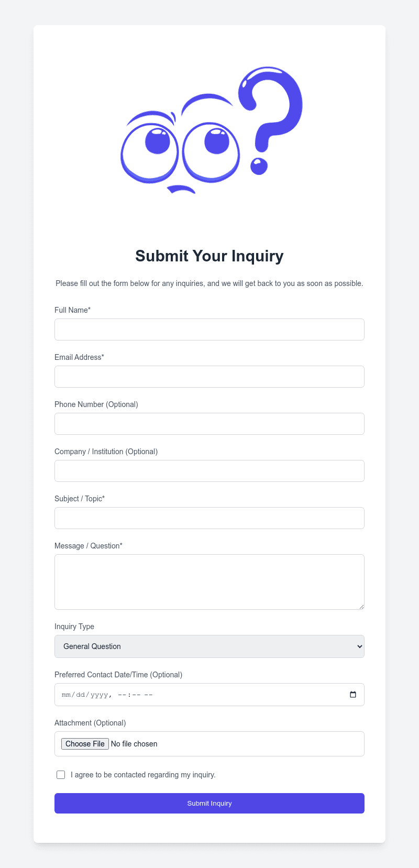The image size is (419, 868).
Task: Select the Subject / Topic field
Action: (210, 518)
